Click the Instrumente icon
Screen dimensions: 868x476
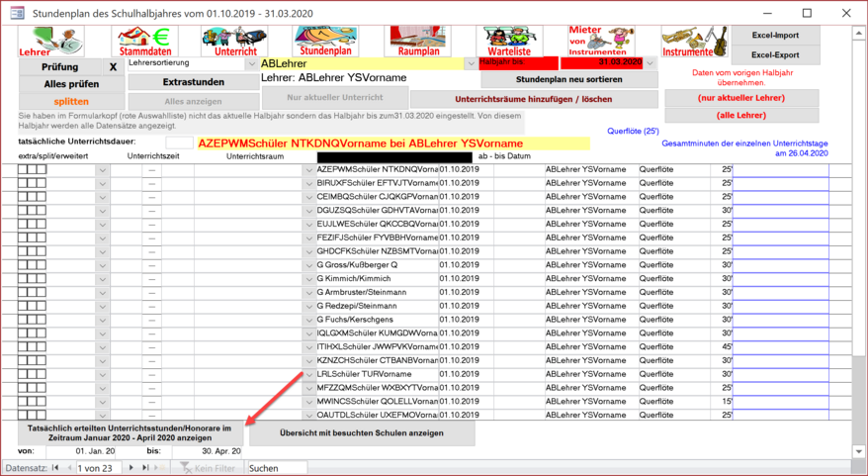pyautogui.click(x=688, y=41)
